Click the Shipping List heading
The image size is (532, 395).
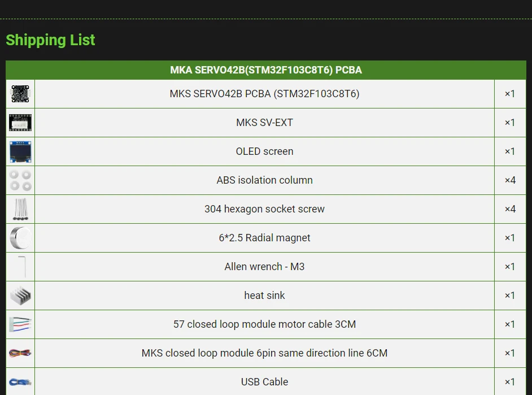pyautogui.click(x=50, y=40)
